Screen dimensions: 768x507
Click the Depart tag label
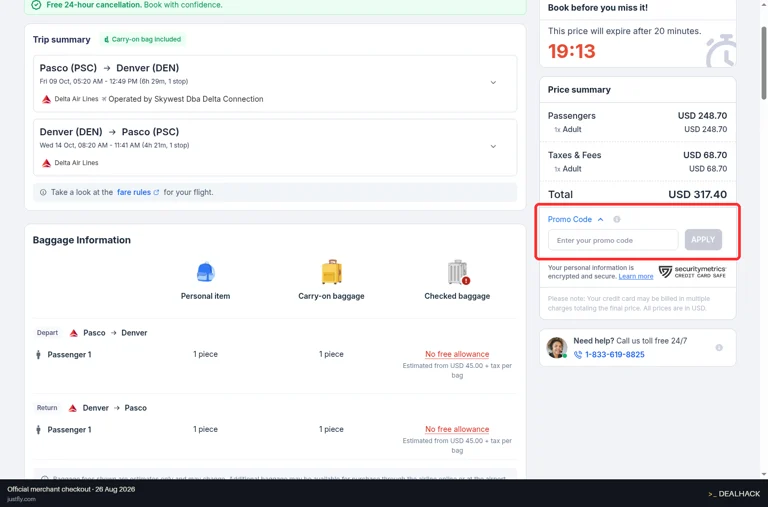47,333
